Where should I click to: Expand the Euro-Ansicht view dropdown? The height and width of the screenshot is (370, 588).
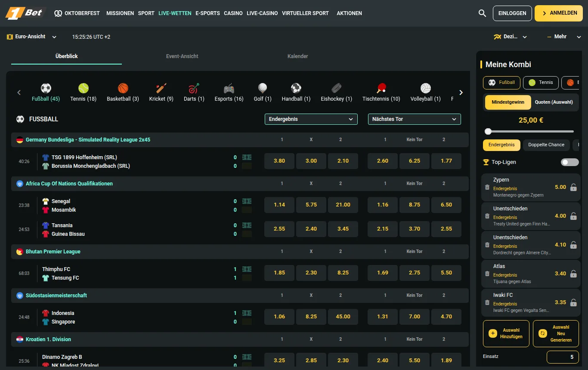pyautogui.click(x=32, y=37)
